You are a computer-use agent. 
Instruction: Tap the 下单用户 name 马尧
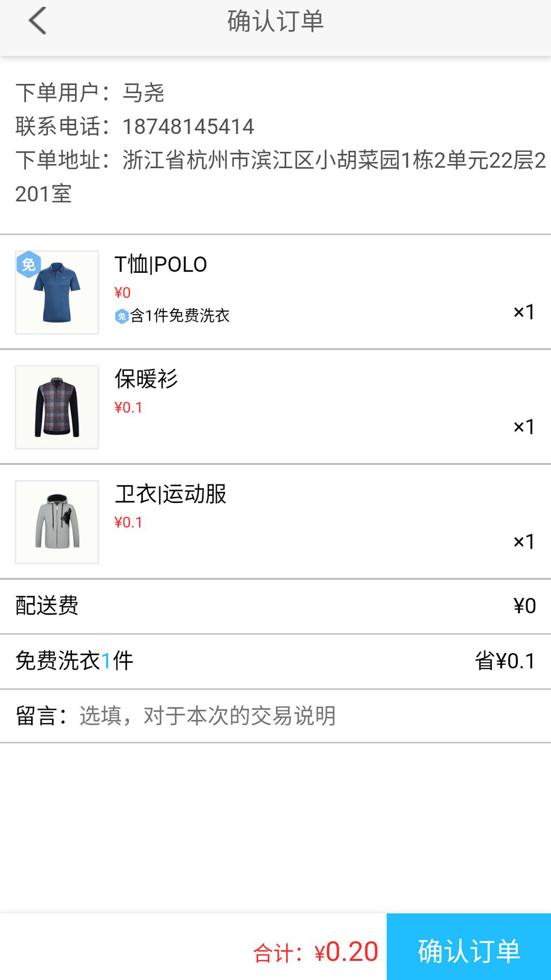click(143, 93)
